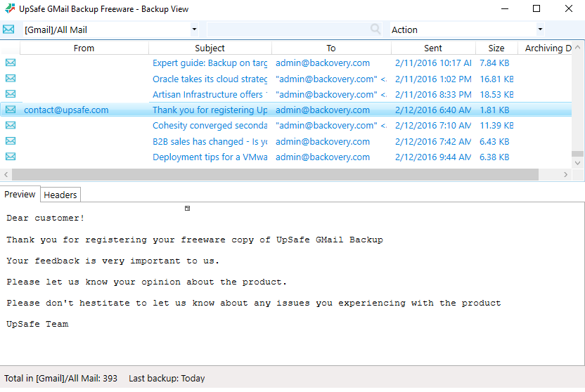Click the sent time 2/11/2016 1:02 PM

433,79
